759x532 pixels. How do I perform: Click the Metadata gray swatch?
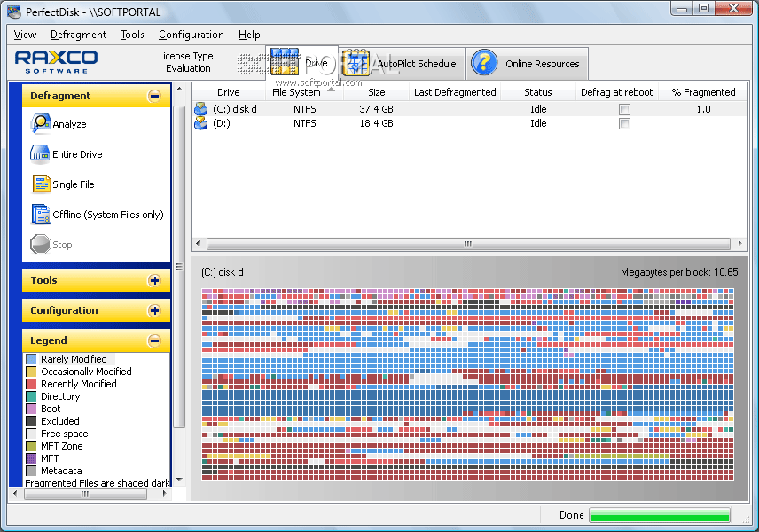point(31,471)
